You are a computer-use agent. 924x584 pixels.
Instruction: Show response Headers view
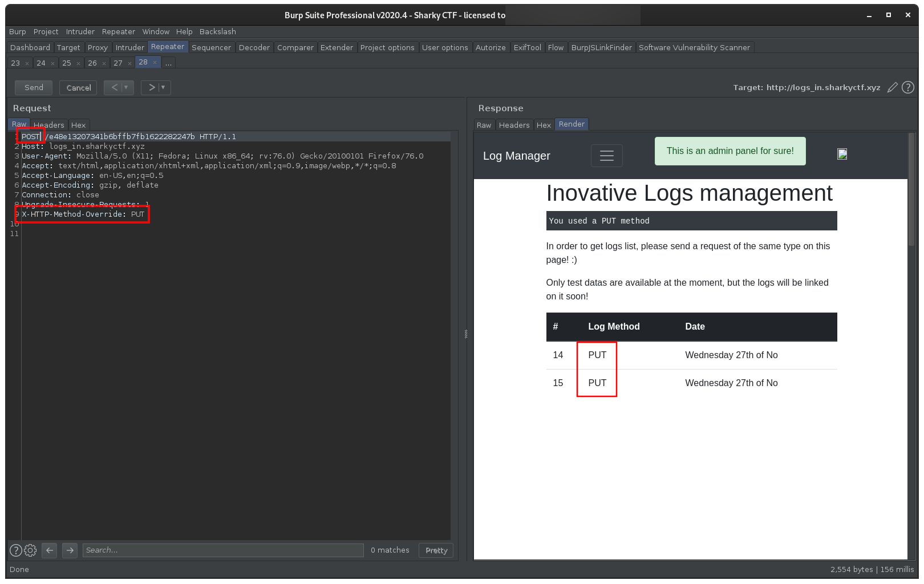pos(514,125)
